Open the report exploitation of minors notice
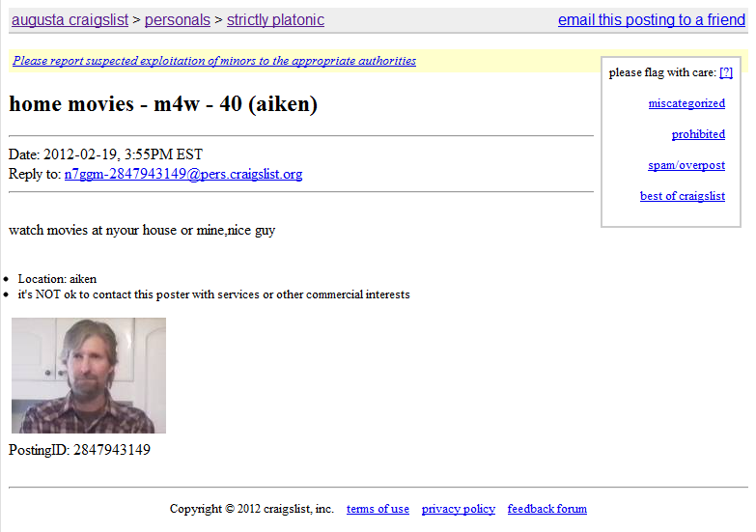The width and height of the screenshot is (756, 532). pos(214,61)
